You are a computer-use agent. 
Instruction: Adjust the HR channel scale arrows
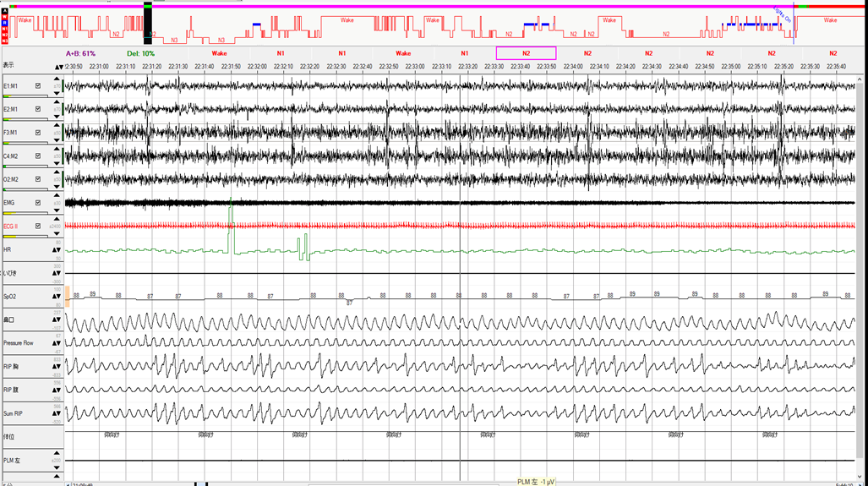point(58,249)
